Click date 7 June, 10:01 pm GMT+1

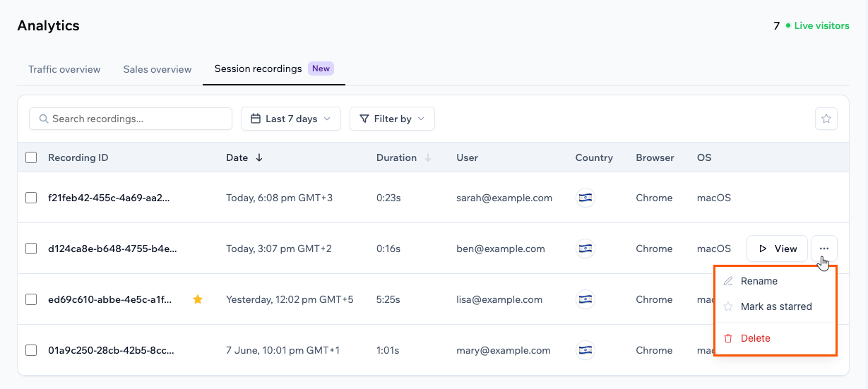point(283,350)
